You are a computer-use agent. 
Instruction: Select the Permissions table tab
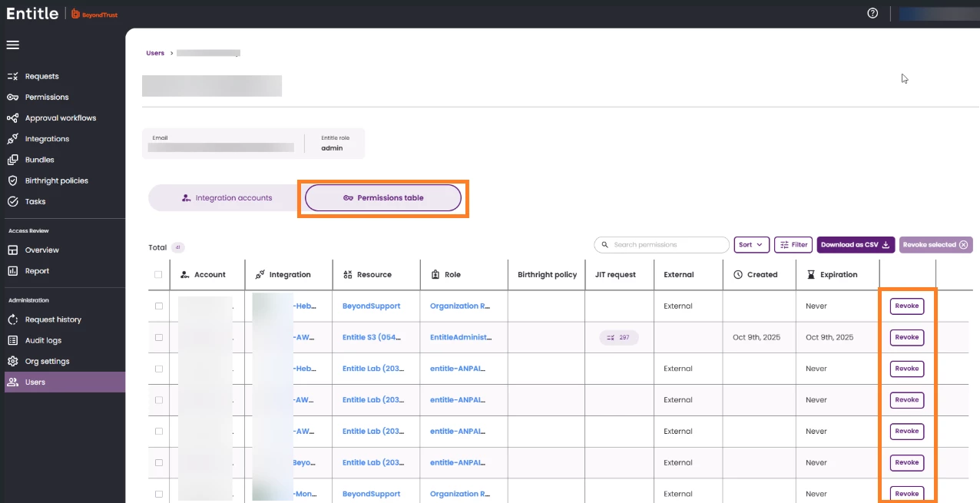[383, 198]
